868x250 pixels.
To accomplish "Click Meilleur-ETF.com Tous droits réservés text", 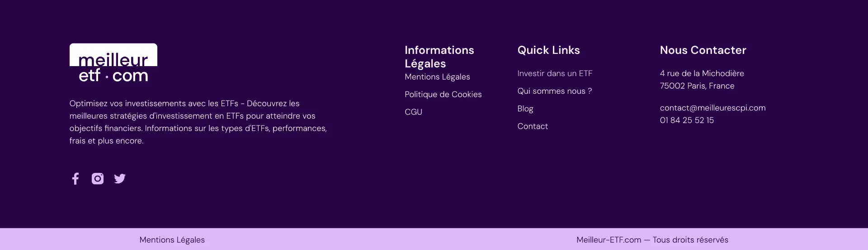I will point(652,240).
